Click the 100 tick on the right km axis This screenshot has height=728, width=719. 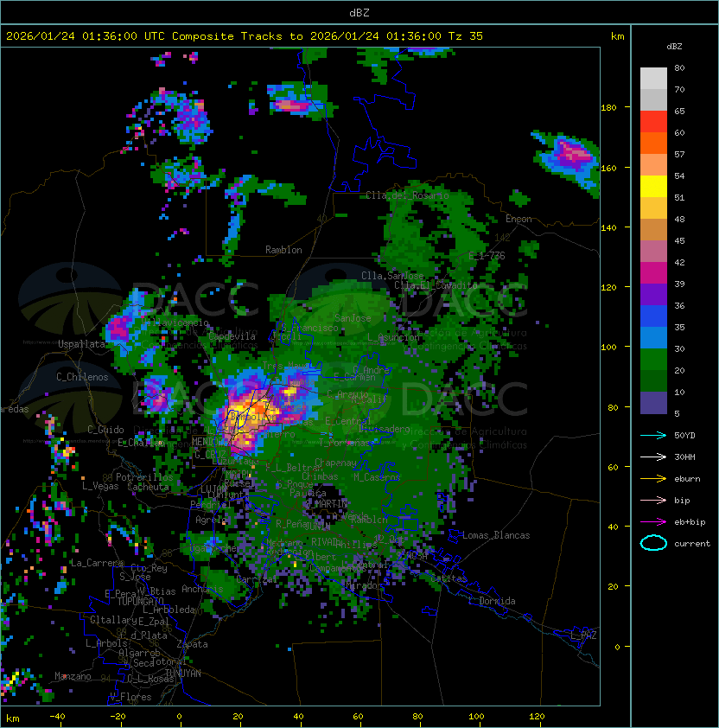pos(608,348)
